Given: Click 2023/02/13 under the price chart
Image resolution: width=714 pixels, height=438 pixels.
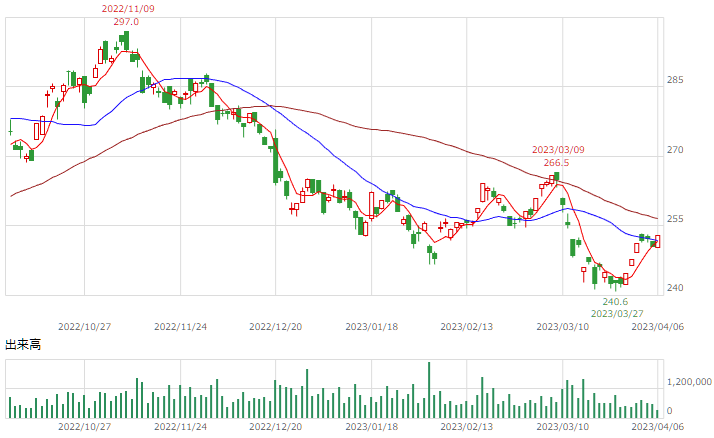Looking at the screenshot, I should [467, 327].
